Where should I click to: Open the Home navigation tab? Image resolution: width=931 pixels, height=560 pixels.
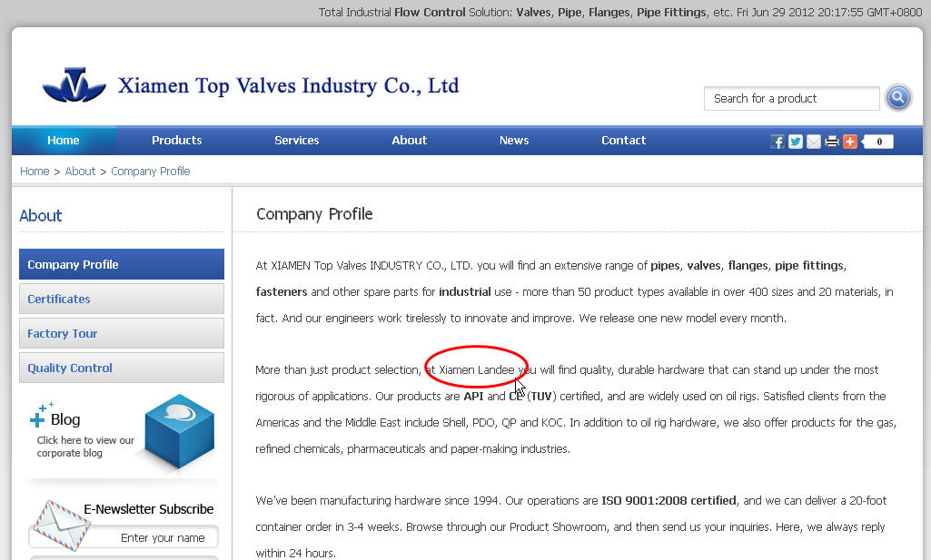pyautogui.click(x=64, y=141)
